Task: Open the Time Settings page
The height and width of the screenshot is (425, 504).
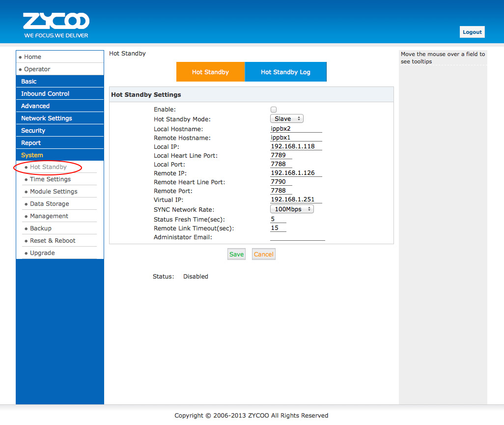Action: tap(50, 179)
